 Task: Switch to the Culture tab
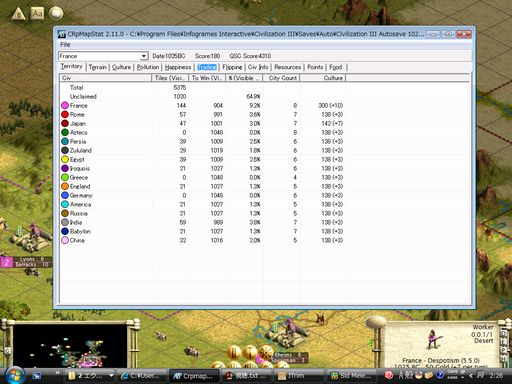pyautogui.click(x=121, y=67)
